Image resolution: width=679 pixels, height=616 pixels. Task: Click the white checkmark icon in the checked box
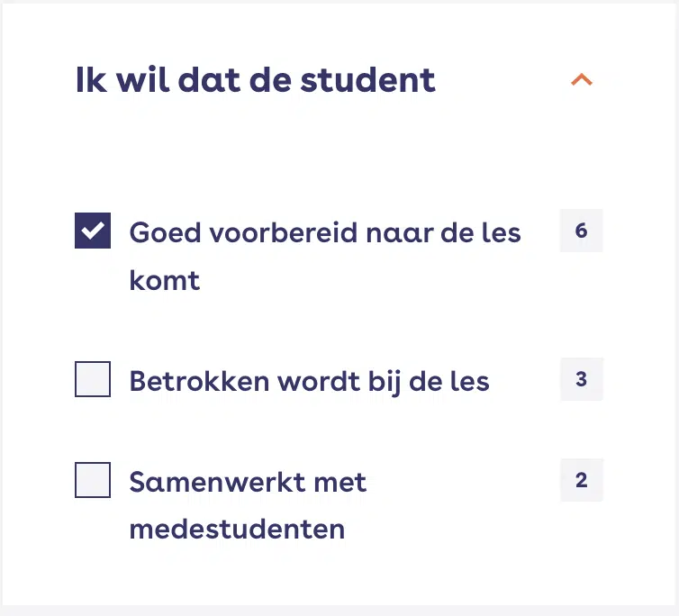pyautogui.click(x=93, y=231)
